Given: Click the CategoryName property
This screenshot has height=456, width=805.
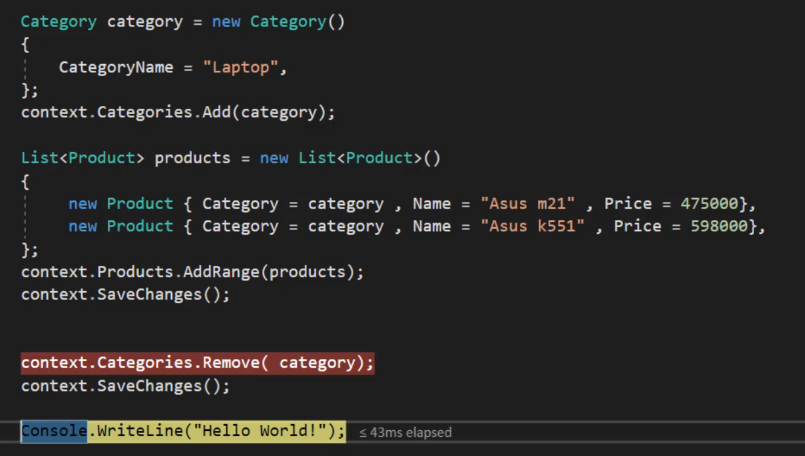Looking at the screenshot, I should pos(116,67).
